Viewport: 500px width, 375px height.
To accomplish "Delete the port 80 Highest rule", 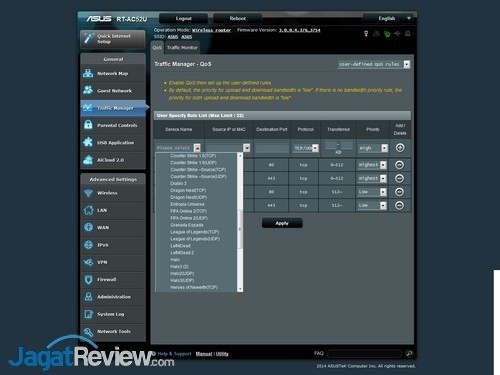I will [x=399, y=165].
